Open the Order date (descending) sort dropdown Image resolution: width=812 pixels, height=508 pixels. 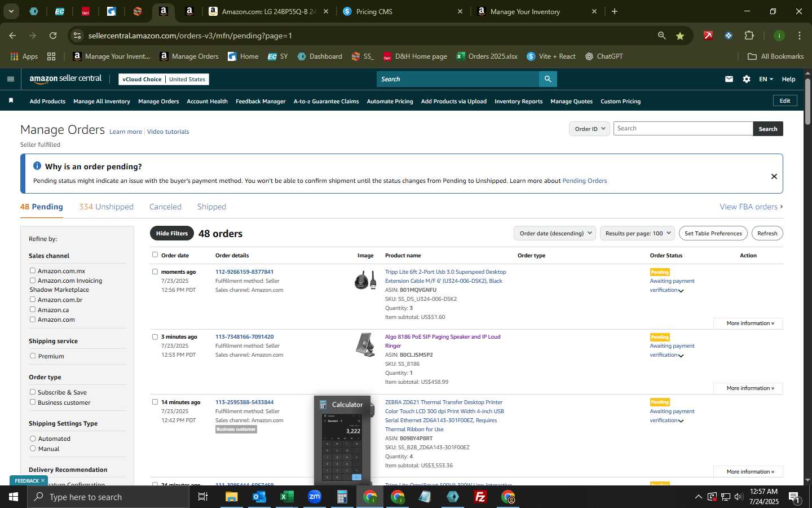pyautogui.click(x=555, y=233)
